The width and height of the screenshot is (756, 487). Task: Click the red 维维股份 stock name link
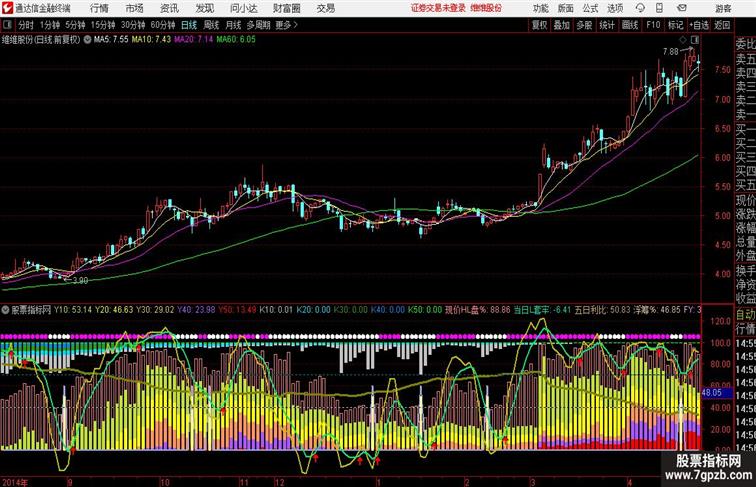(486, 8)
